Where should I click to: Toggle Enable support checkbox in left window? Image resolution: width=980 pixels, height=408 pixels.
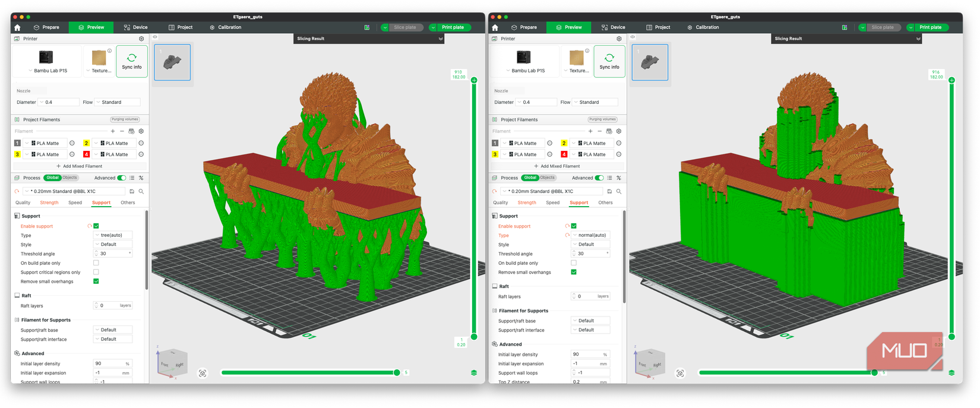pyautogui.click(x=96, y=226)
